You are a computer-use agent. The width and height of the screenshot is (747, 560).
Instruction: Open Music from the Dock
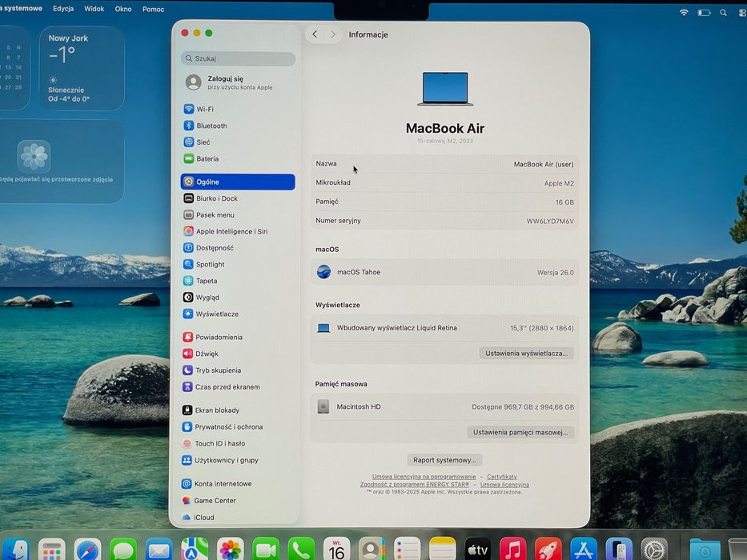click(x=512, y=550)
